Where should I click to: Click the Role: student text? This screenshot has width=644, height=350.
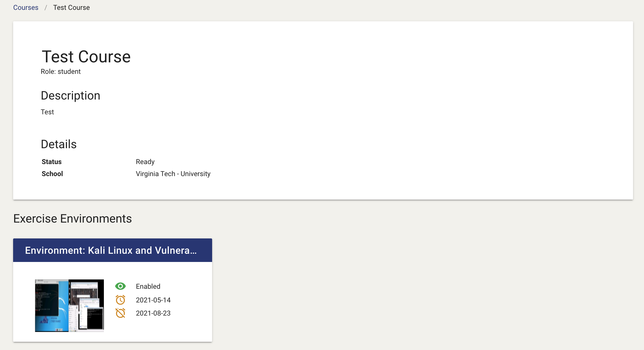tap(61, 71)
